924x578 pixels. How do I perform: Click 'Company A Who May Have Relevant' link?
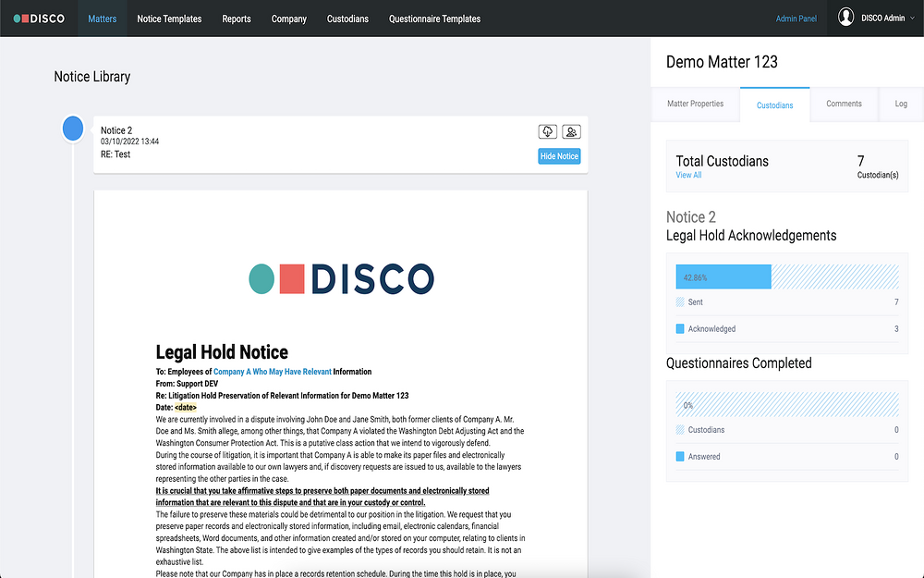(273, 372)
